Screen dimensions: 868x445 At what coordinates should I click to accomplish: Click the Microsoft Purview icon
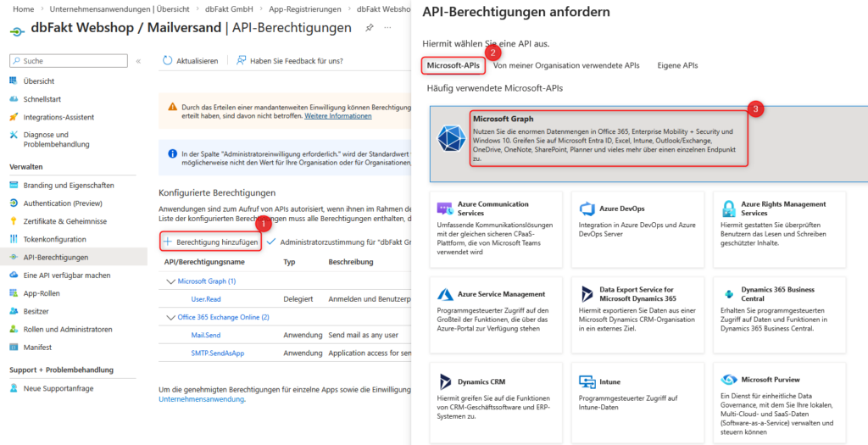pyautogui.click(x=727, y=380)
